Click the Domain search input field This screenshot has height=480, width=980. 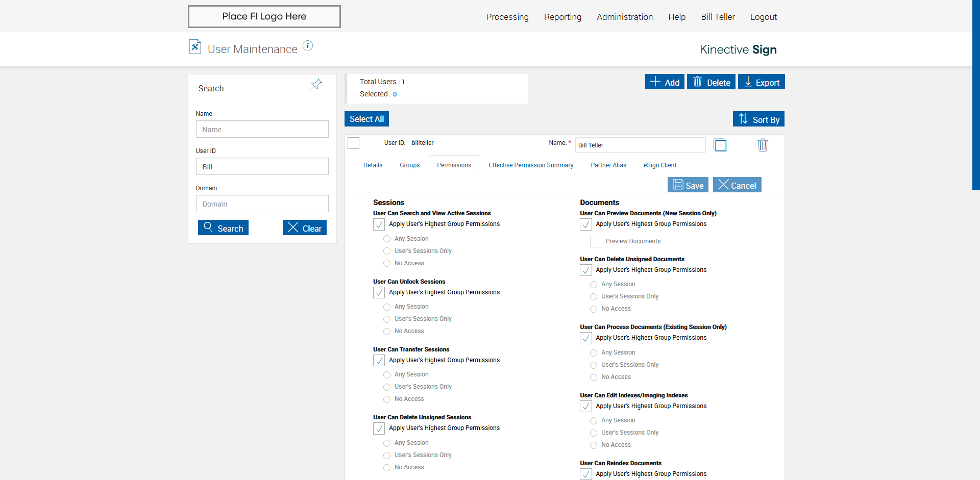pyautogui.click(x=262, y=204)
